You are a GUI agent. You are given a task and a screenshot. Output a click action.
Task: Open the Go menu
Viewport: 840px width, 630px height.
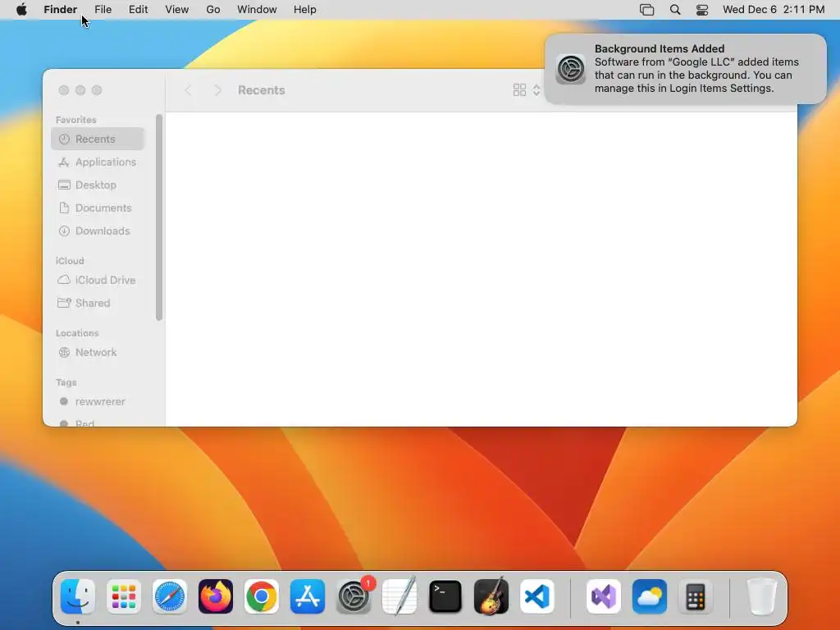[x=213, y=10]
